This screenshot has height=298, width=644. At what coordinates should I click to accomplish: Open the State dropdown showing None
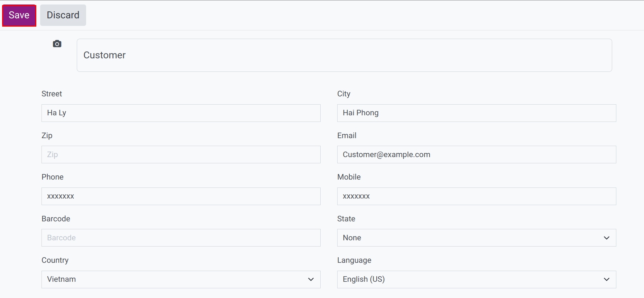[477, 238]
